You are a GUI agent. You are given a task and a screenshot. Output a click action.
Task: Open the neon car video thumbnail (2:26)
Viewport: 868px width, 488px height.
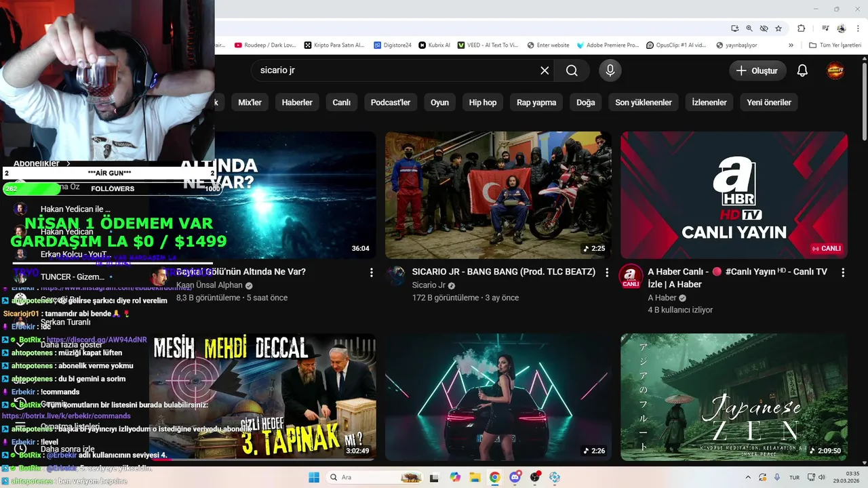pos(498,397)
